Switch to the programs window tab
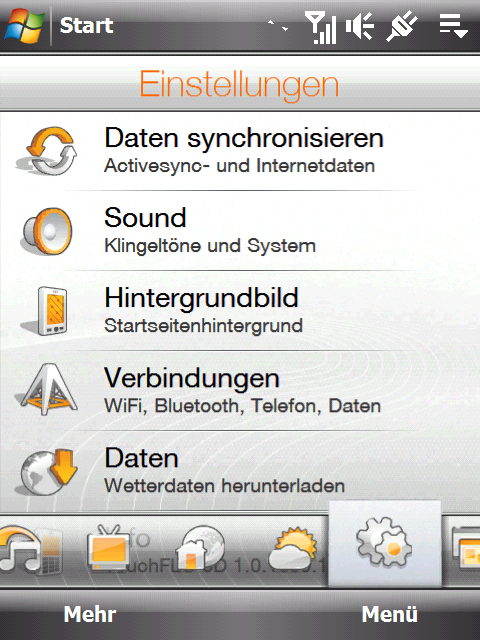The height and width of the screenshot is (640, 480). tap(466, 548)
